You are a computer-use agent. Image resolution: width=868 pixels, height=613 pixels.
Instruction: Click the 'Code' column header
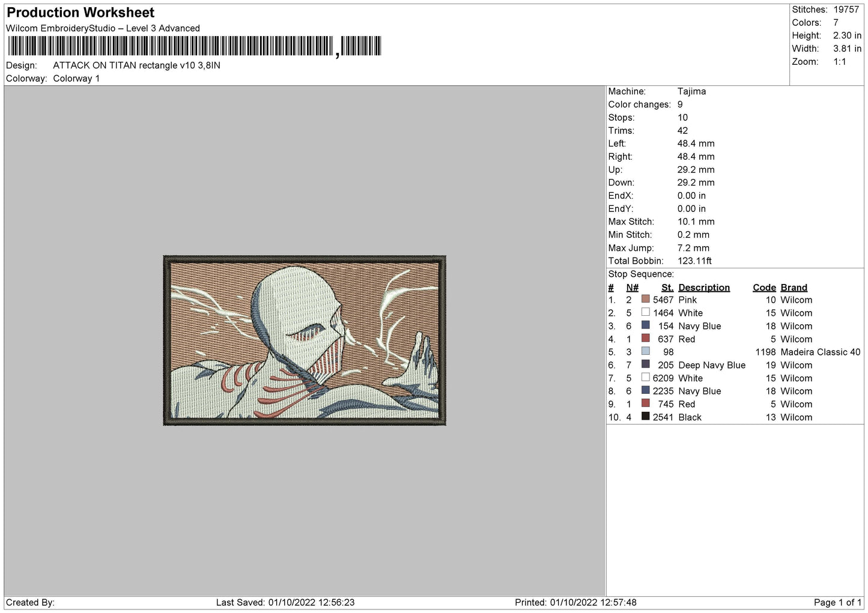764,288
